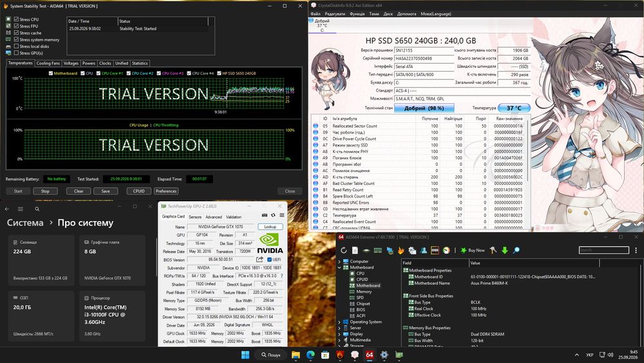Toggle the UEFI checkbox in GPU-Z
The height and width of the screenshot is (363, 644).
[269, 259]
